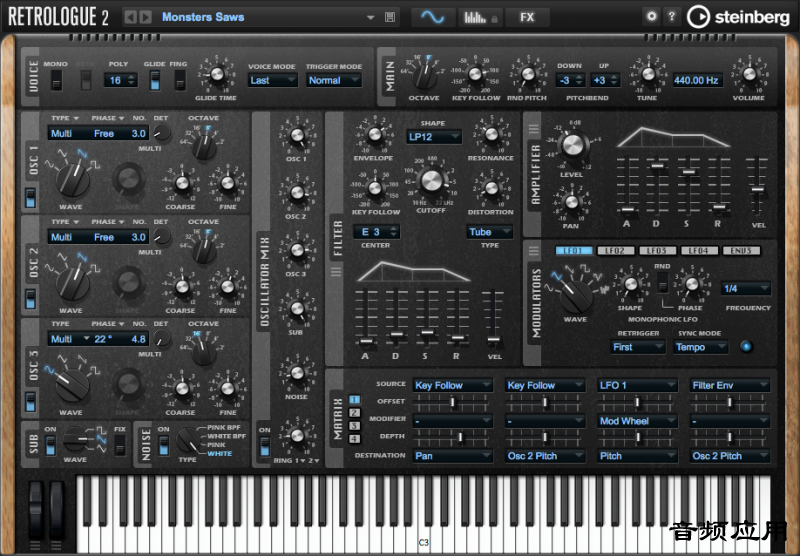Viewport: 800px width, 556px height.
Task: Select matrix page button 2
Action: tap(354, 413)
